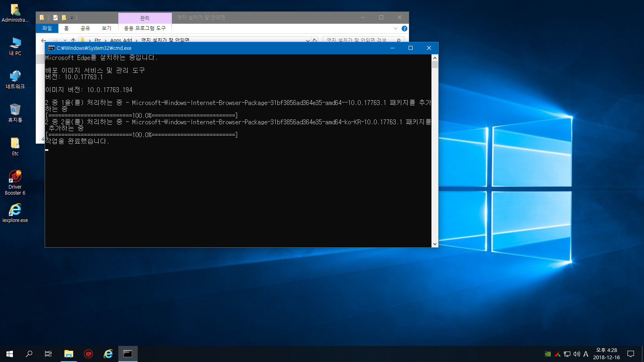The height and width of the screenshot is (362, 644).
Task: Click the '작업을 완료했습니다.' line
Action: pos(77,141)
